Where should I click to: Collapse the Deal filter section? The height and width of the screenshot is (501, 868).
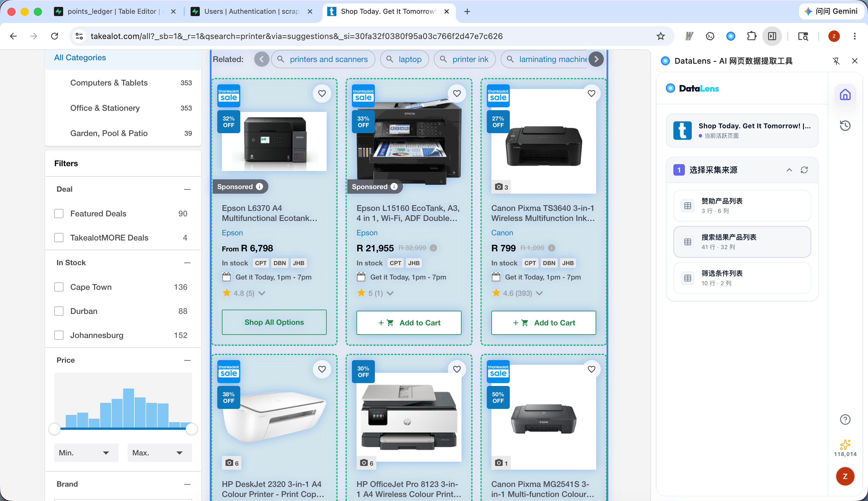pyautogui.click(x=187, y=189)
